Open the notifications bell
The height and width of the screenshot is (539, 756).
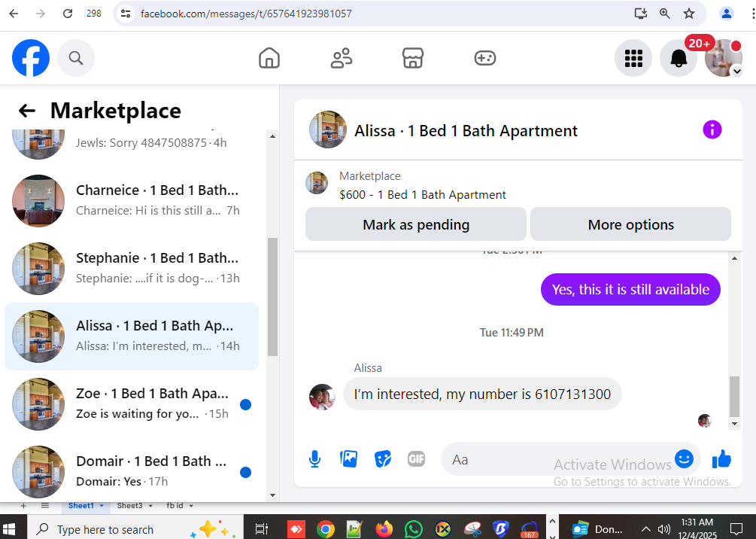[x=679, y=58]
